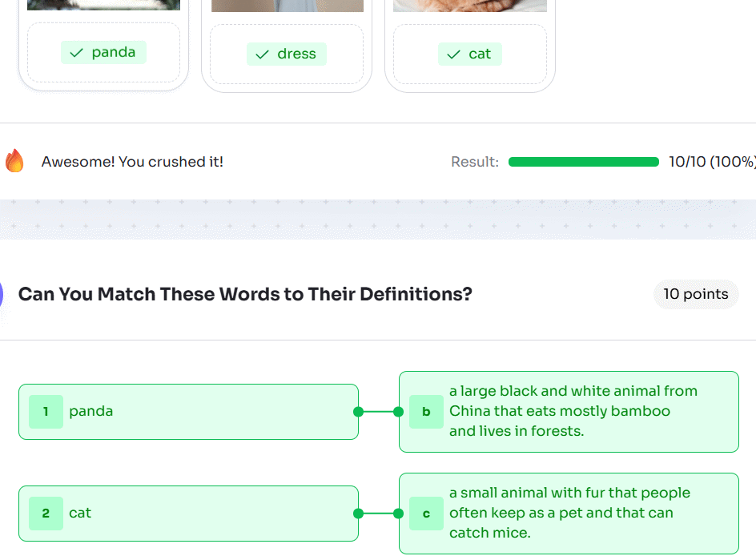756x560 pixels.
Task: Click the letter b badge on bamboo definition
Action: (x=426, y=411)
